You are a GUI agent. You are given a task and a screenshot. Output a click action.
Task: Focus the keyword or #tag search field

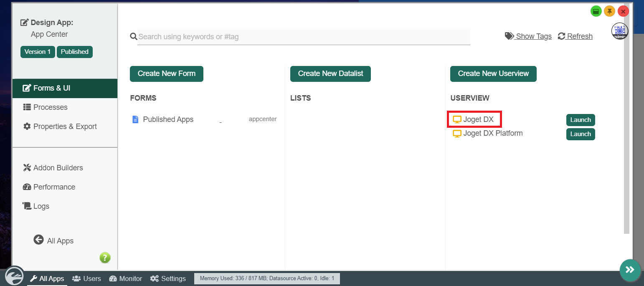[304, 37]
